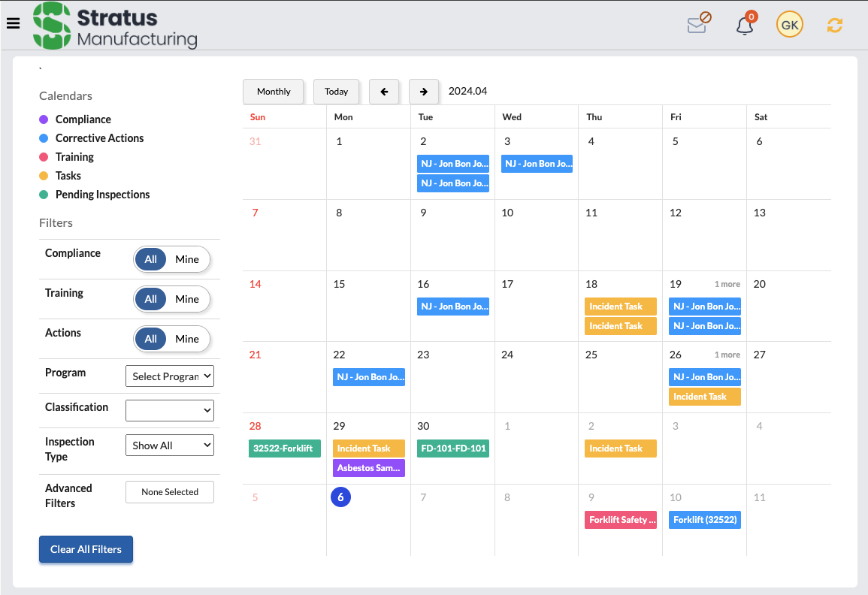Open the Select Program dropdown
868x595 pixels.
[170, 376]
